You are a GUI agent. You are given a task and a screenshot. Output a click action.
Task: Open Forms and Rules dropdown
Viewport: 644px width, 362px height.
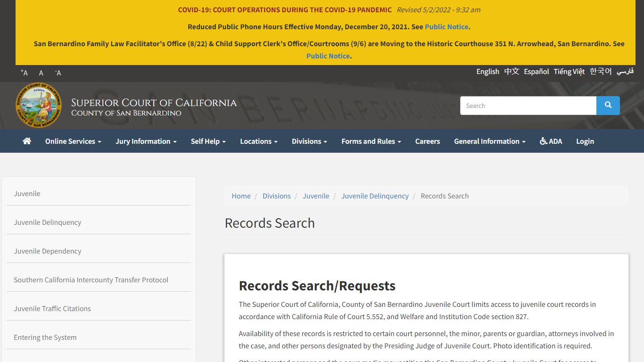371,141
